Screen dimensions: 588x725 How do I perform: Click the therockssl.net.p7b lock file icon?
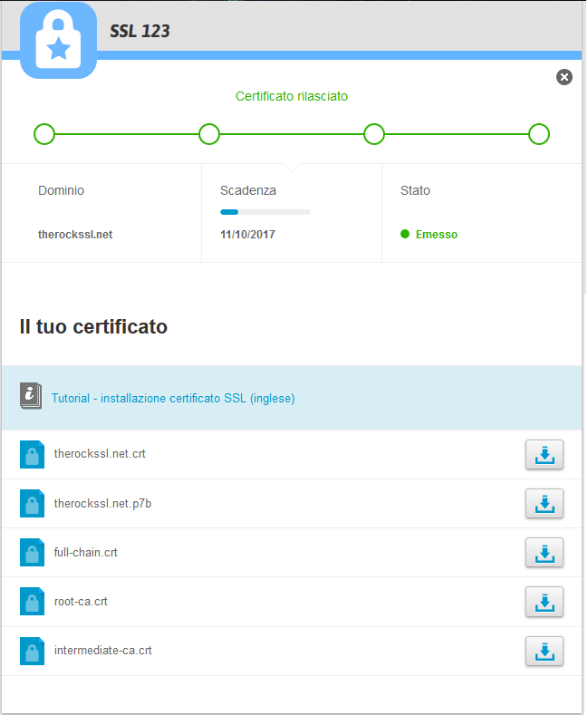pyautogui.click(x=32, y=504)
